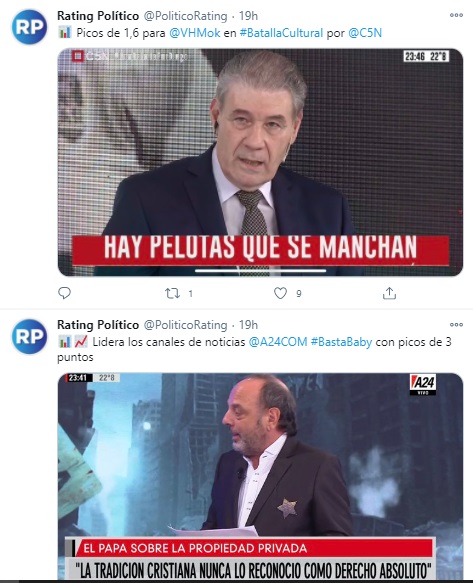The image size is (473, 583).
Task: Open the RP avatar on first tweet
Action: [29, 27]
